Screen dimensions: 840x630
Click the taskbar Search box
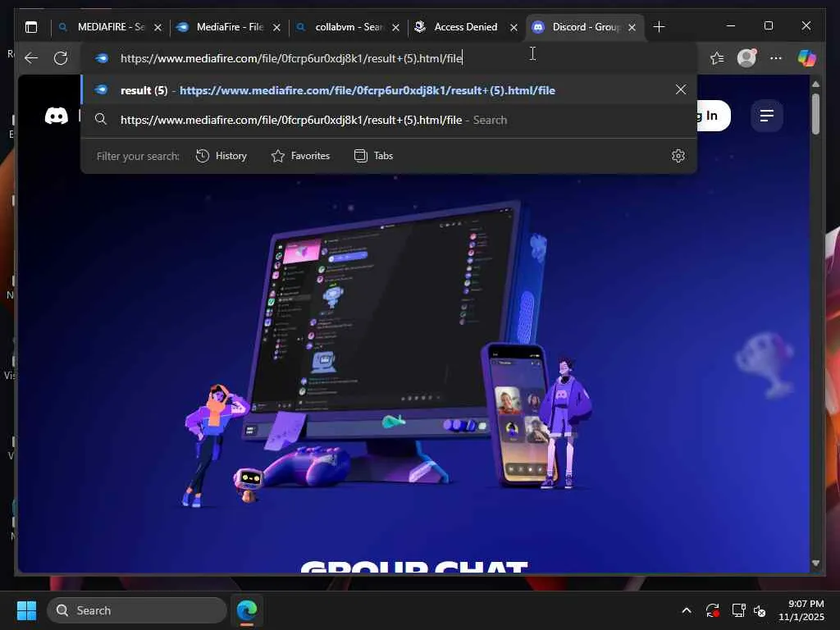click(x=137, y=610)
